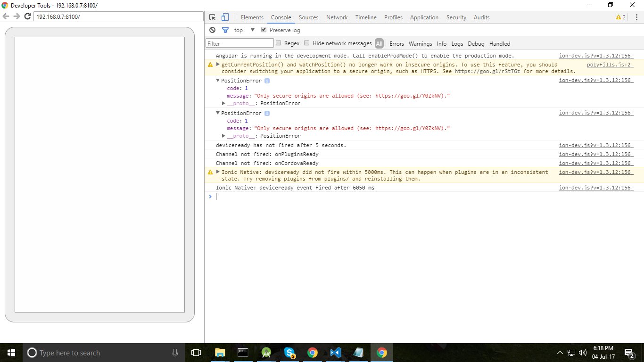The width and height of the screenshot is (644, 362).
Task: Open ion-dev.js link beside 'deviceready has not fired'
Action: pyautogui.click(x=596, y=145)
